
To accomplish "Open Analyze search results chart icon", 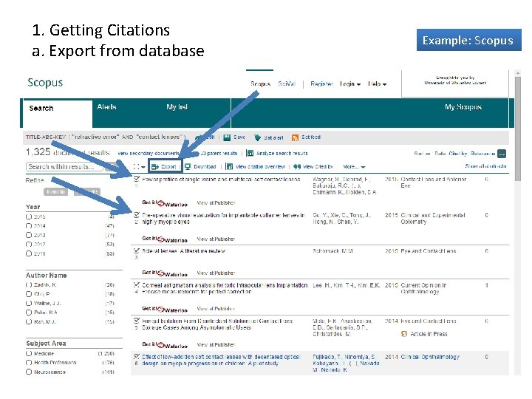I will [x=250, y=154].
